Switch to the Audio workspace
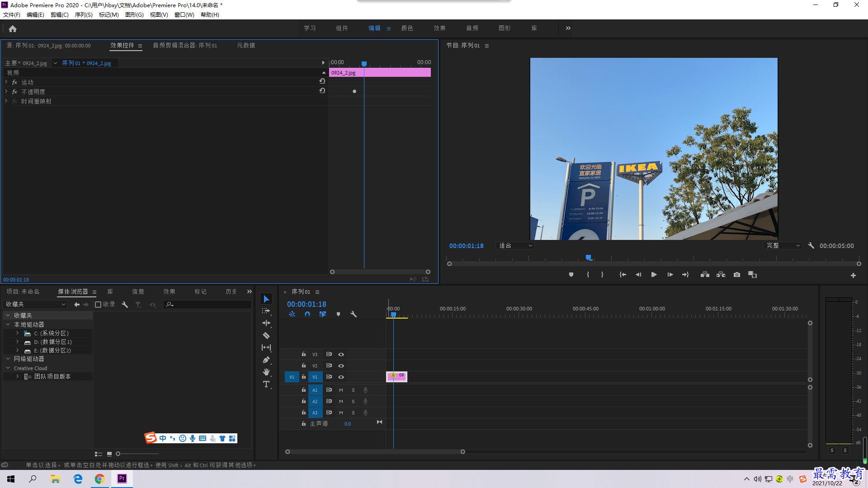 (472, 28)
